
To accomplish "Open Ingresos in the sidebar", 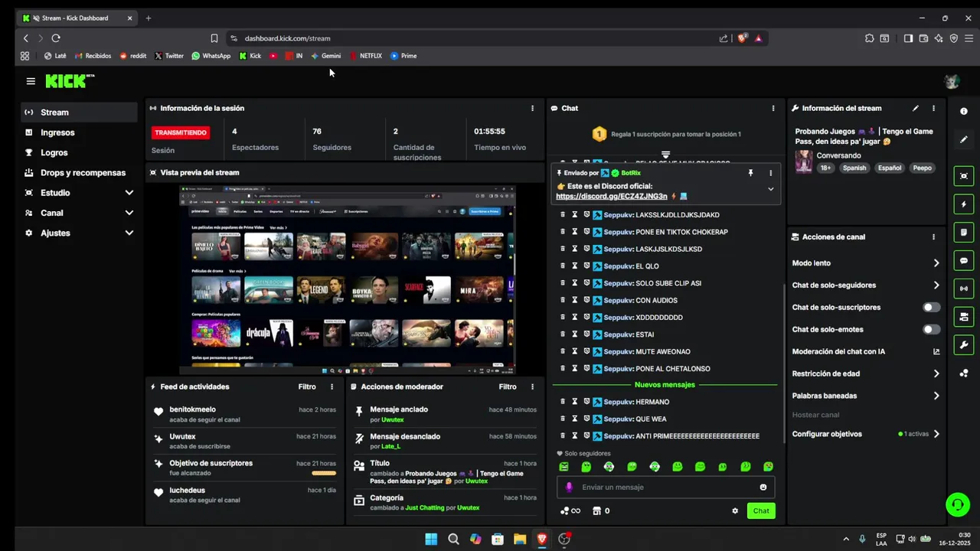I will click(x=80, y=132).
